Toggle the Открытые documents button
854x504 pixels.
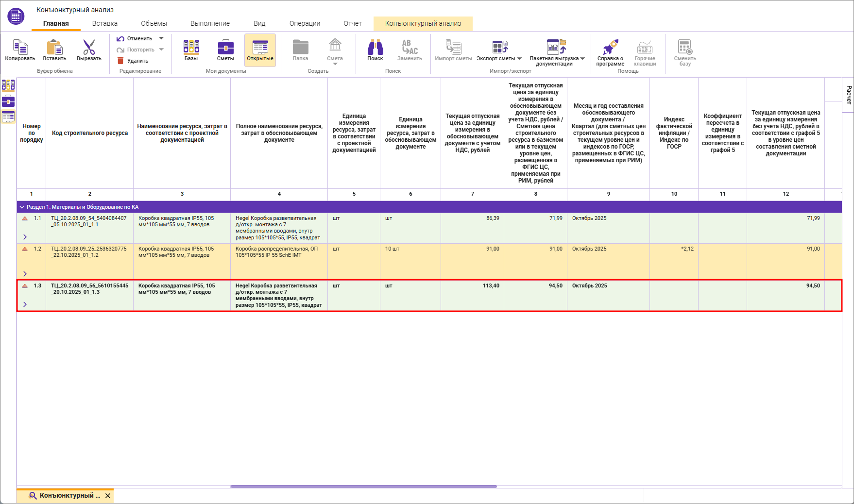[x=260, y=50]
